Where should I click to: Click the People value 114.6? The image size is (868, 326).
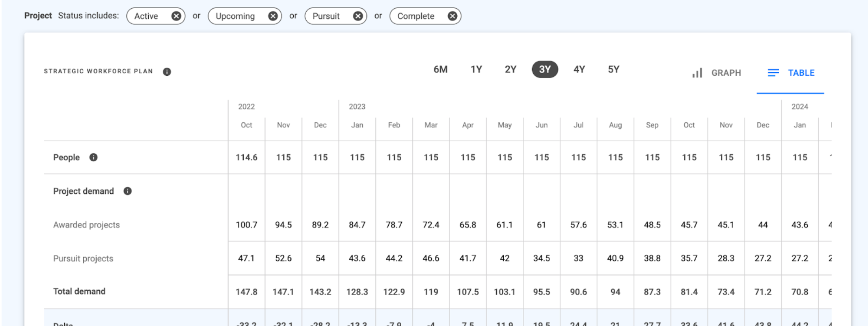coord(246,157)
